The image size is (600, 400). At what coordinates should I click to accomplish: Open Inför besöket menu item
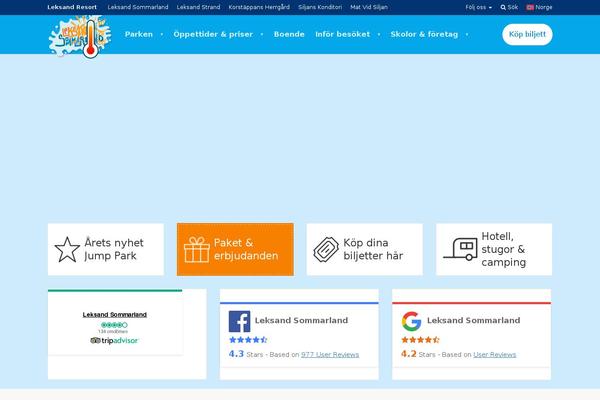342,34
